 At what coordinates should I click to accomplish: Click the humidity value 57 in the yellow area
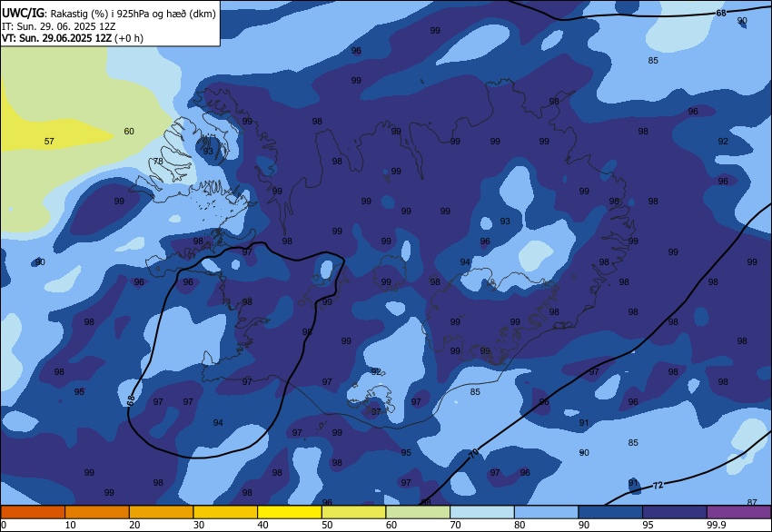(x=49, y=142)
